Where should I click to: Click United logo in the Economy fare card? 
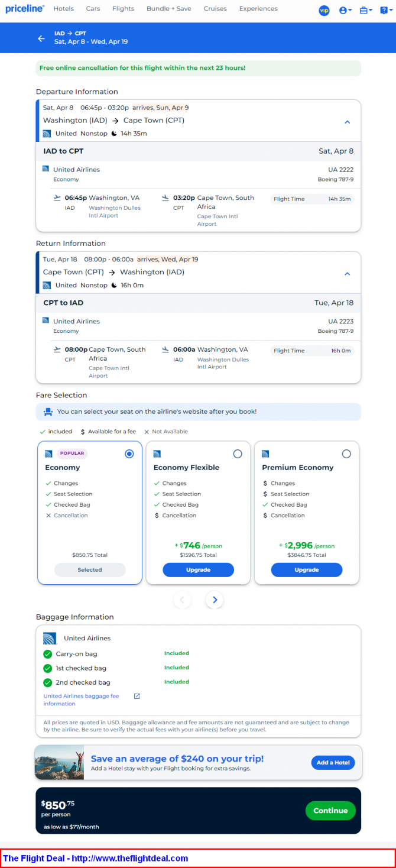tap(49, 454)
